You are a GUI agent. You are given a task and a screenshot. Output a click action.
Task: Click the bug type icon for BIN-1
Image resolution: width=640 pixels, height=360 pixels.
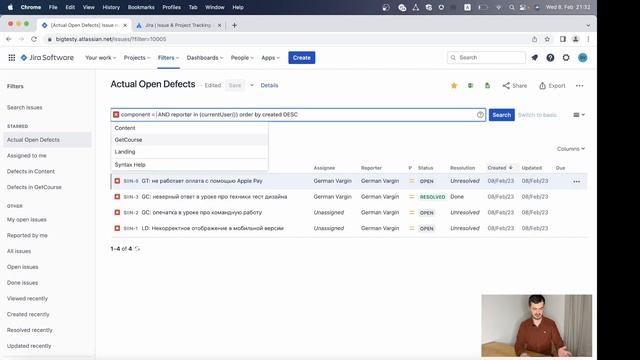tap(117, 228)
